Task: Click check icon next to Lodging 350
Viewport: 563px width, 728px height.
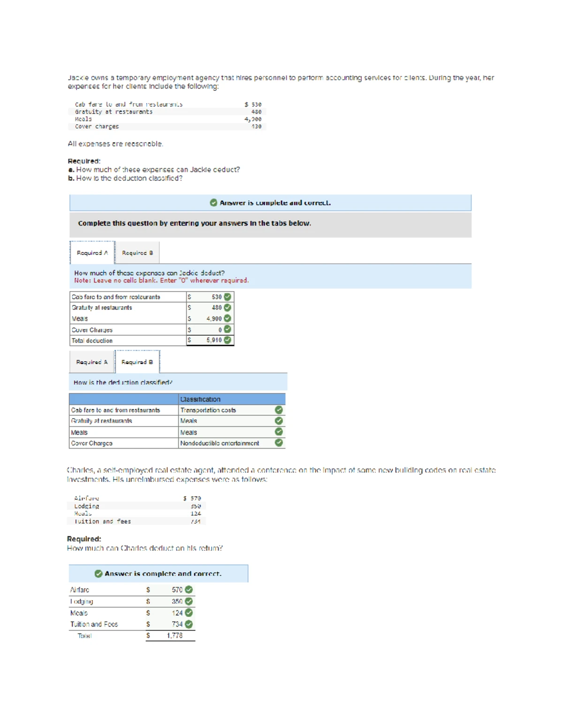Action: tap(189, 601)
